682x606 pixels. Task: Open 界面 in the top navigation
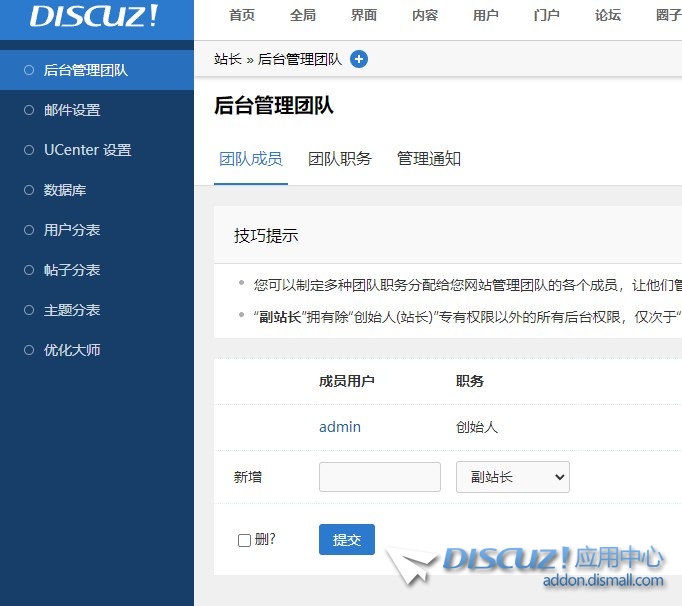coord(364,15)
